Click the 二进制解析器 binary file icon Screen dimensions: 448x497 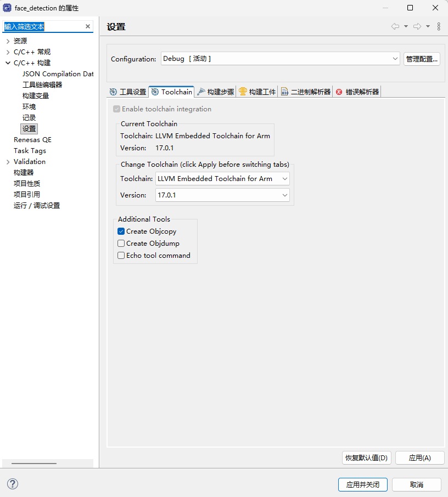(x=284, y=92)
